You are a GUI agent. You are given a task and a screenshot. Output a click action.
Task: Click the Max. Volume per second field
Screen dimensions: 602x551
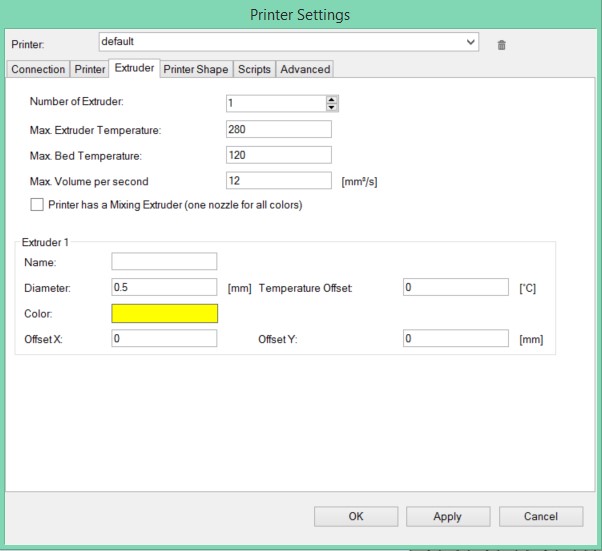[279, 180]
